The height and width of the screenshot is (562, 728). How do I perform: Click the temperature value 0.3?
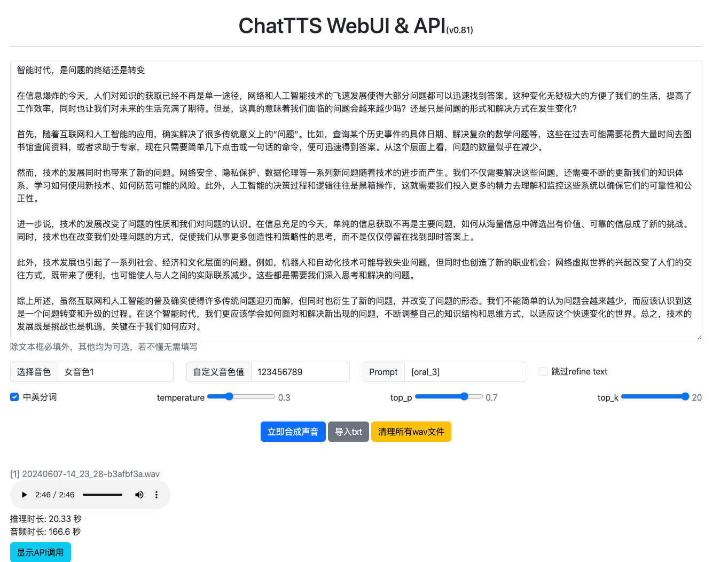pyautogui.click(x=284, y=397)
